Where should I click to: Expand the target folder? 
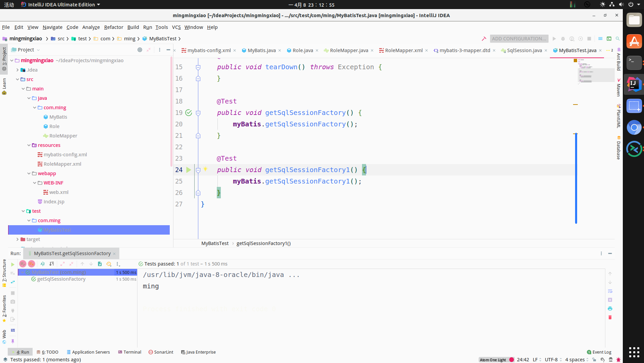17,239
